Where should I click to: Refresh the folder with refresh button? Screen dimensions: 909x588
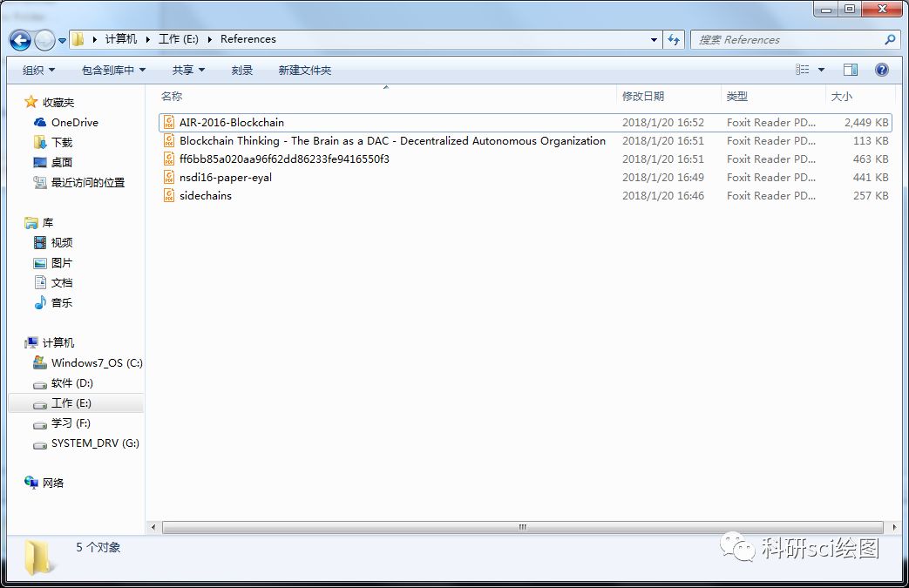tap(673, 39)
